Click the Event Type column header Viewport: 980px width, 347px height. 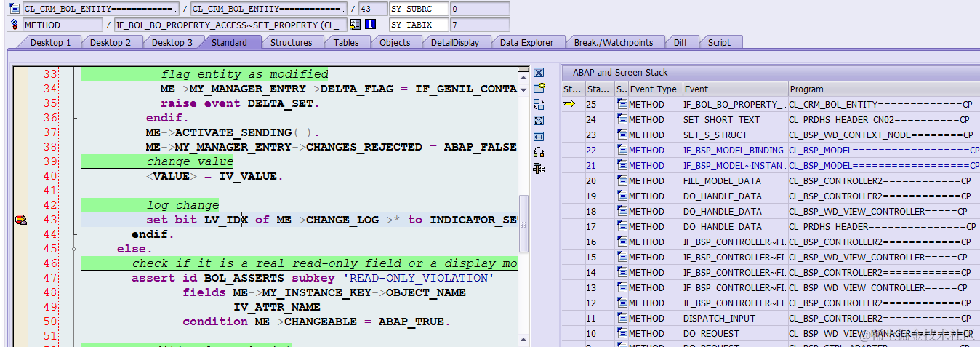pos(654,89)
